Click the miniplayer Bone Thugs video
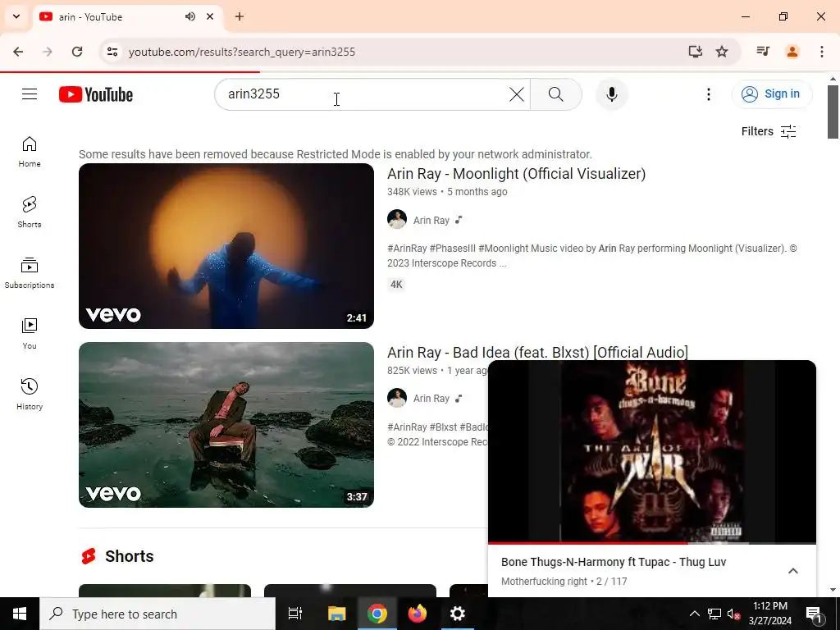Screen dimensions: 840x630 point(652,451)
